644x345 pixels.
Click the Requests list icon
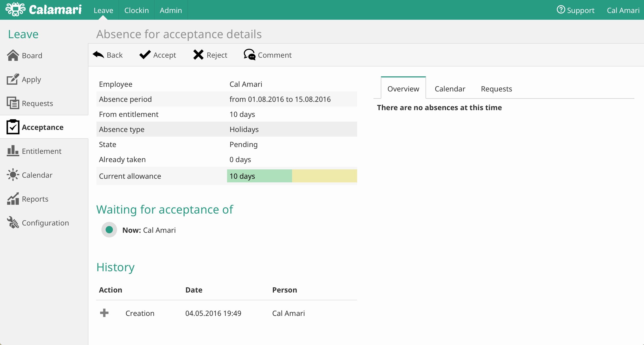[13, 103]
